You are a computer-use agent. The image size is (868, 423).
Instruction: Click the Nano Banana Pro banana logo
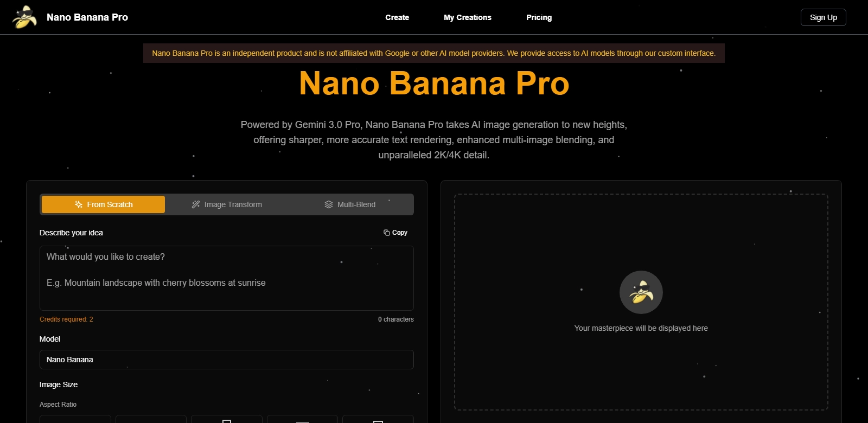pyautogui.click(x=24, y=17)
